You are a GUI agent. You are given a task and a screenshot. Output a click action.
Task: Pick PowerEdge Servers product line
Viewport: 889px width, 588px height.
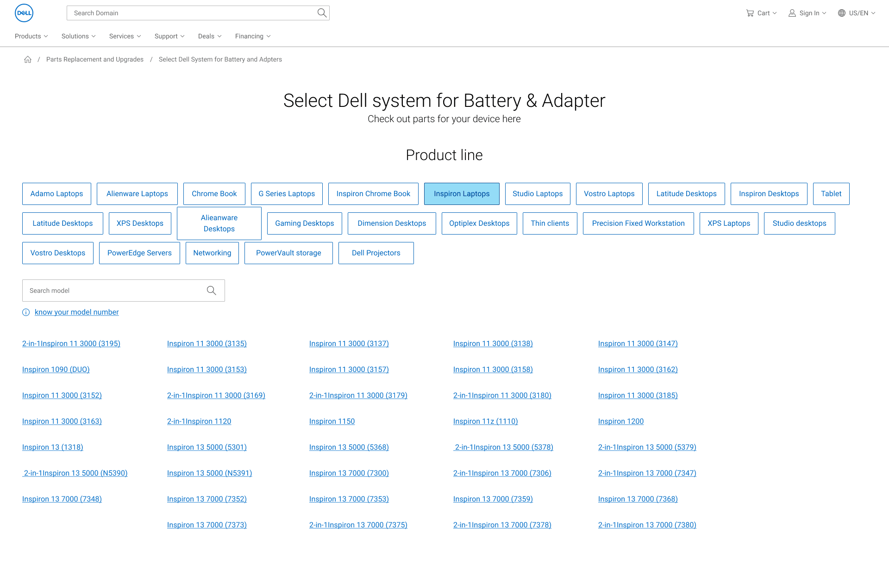139,253
